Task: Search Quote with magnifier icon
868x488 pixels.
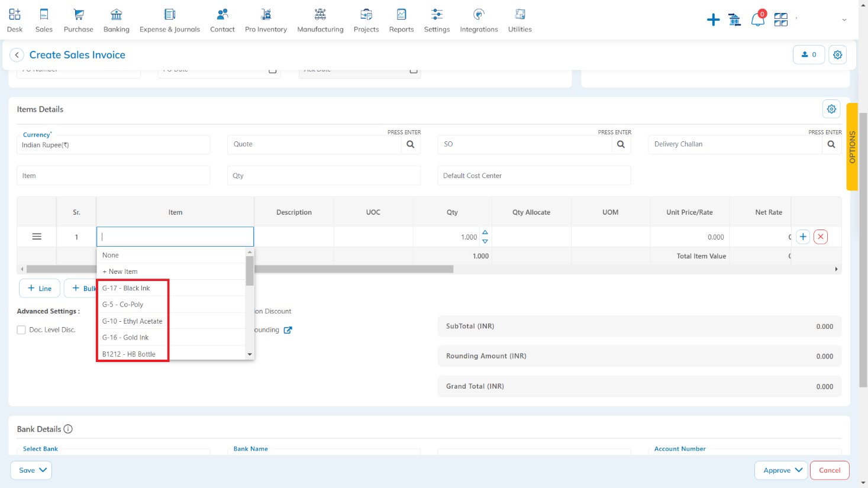Action: coord(411,144)
